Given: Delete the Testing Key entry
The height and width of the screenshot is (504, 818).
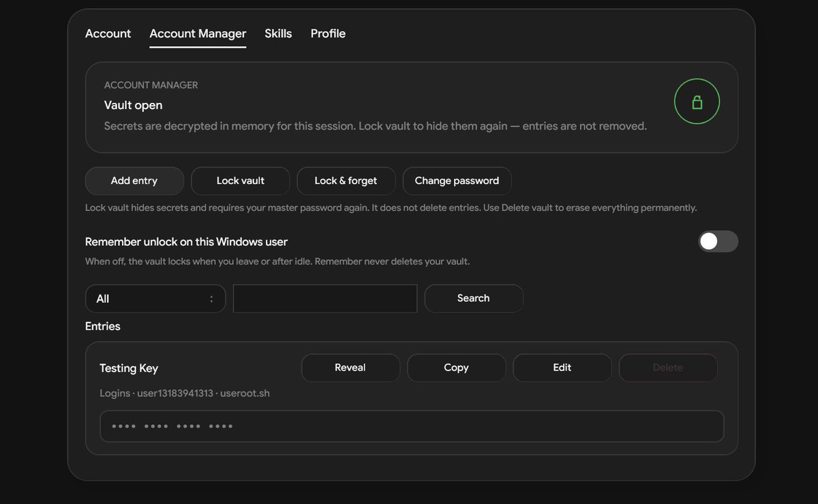Looking at the screenshot, I should click(668, 368).
